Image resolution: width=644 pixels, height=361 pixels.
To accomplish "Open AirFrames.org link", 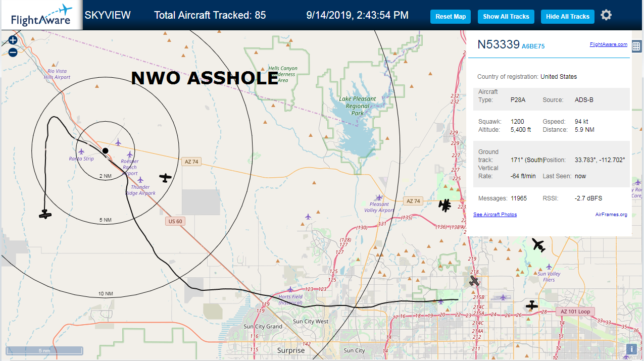I will point(611,215).
